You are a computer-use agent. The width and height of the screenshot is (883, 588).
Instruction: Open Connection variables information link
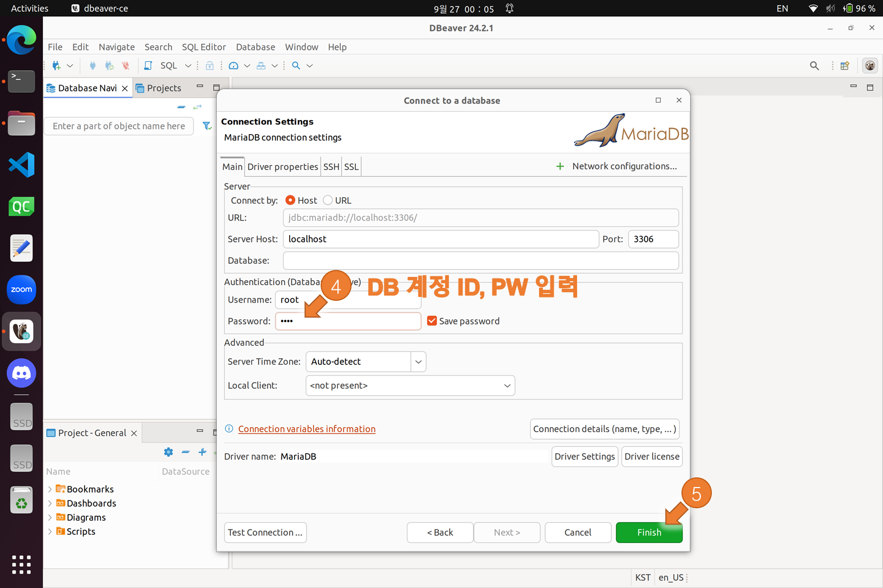(306, 429)
